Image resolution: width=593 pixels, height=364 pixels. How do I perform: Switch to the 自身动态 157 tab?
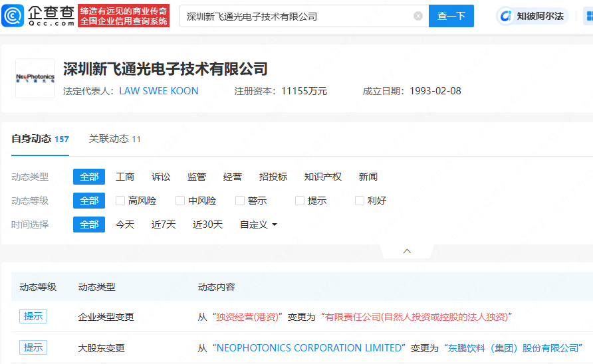[x=40, y=139]
